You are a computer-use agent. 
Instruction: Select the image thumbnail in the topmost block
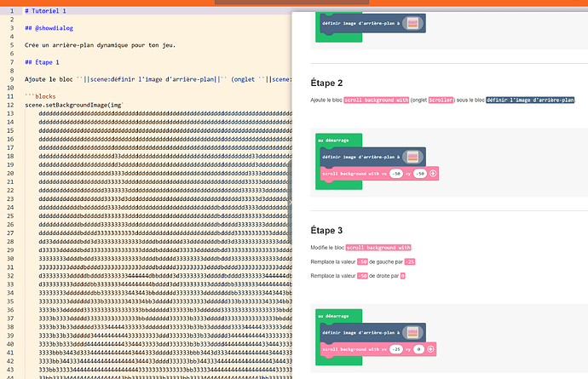pyautogui.click(x=412, y=23)
